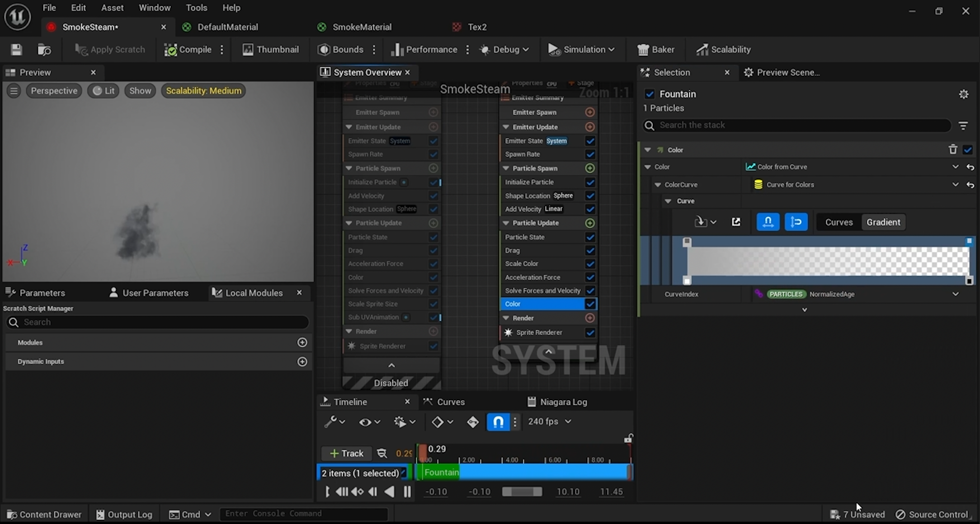Toggle Bounds display in toolbar
980x524 pixels.
(341, 49)
